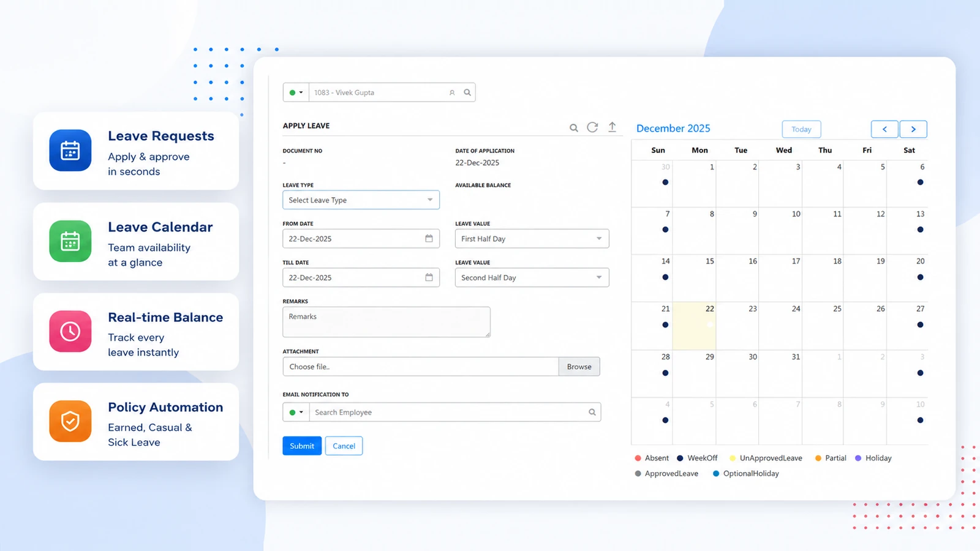980x551 pixels.
Task: Open the First Half Day dropdown
Action: tap(532, 238)
